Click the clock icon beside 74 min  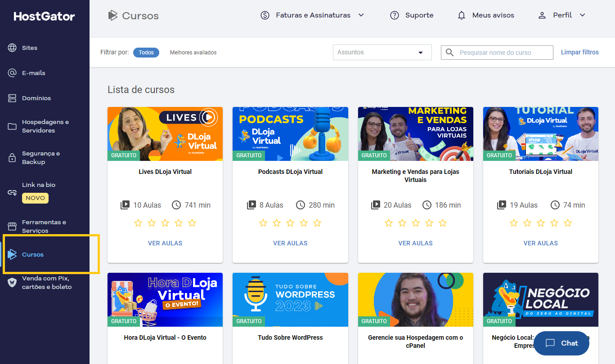(x=555, y=205)
